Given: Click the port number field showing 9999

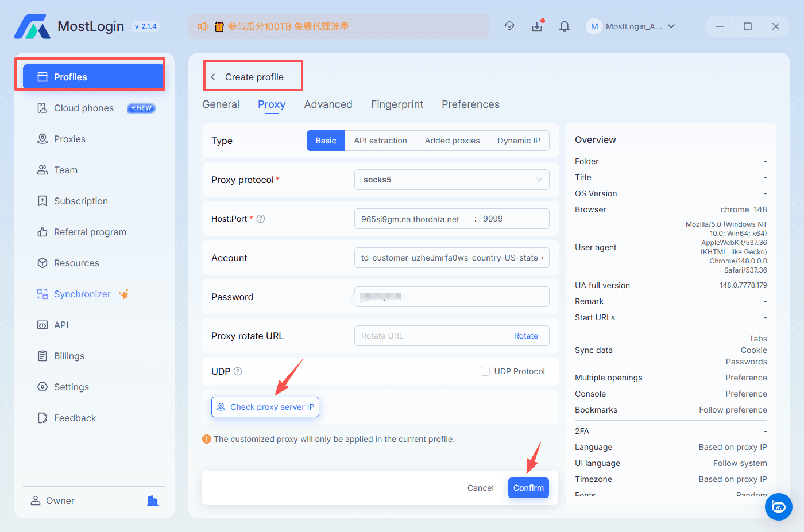Looking at the screenshot, I should (515, 219).
